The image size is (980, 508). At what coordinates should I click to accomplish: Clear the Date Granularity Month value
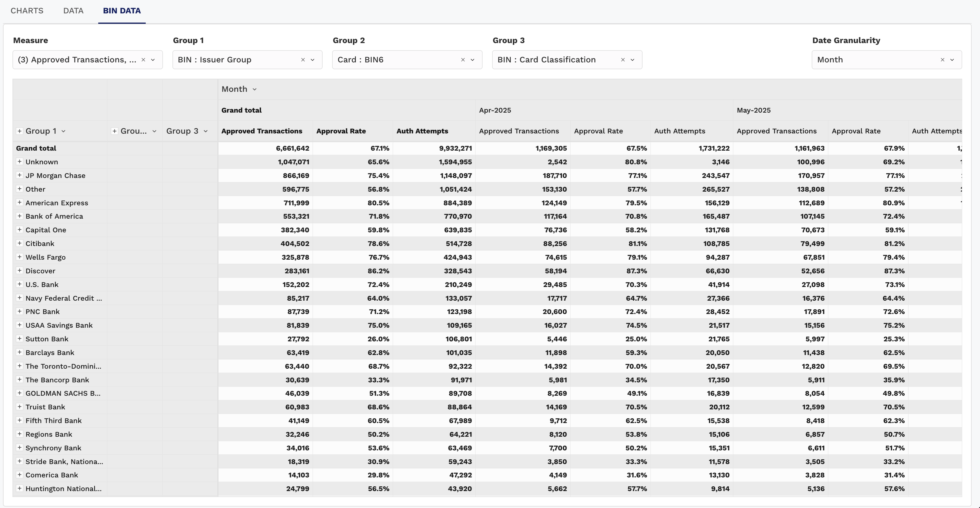click(x=942, y=60)
